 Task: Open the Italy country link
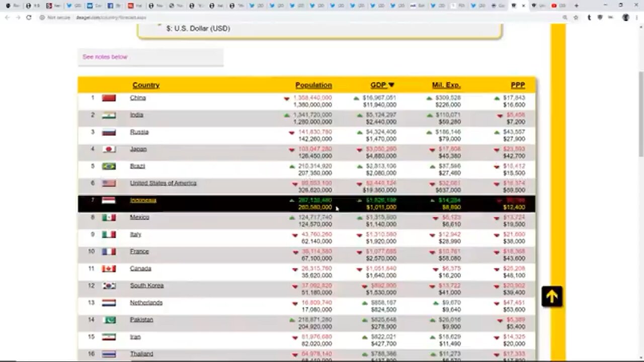[x=135, y=234]
